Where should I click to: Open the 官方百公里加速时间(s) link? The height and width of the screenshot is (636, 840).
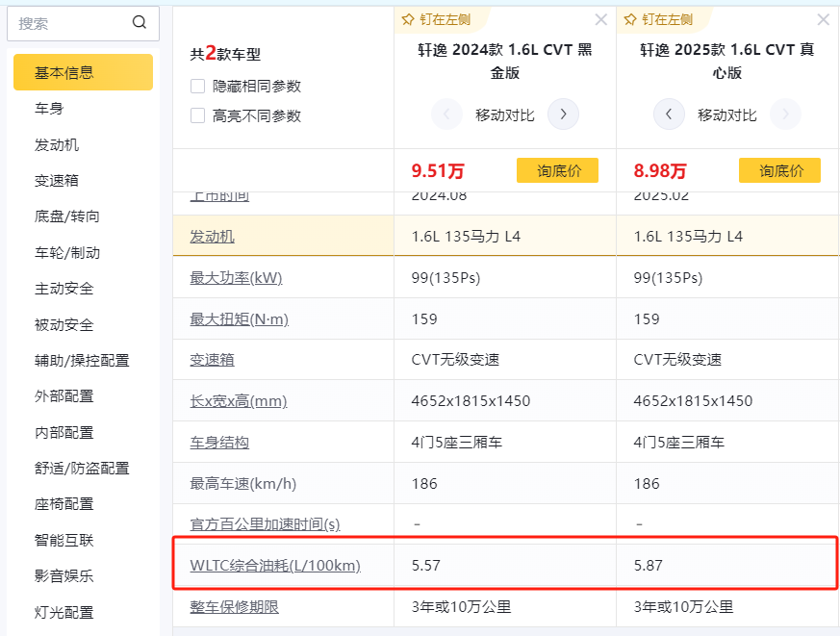265,524
